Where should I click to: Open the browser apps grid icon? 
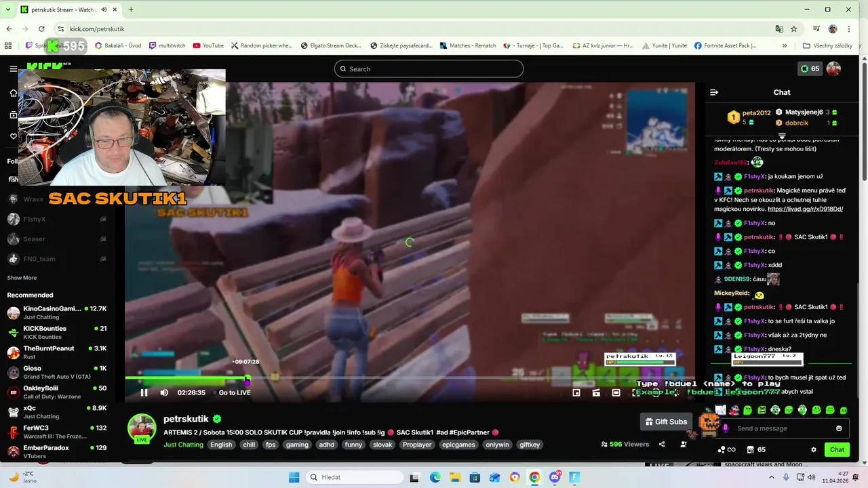click(8, 45)
